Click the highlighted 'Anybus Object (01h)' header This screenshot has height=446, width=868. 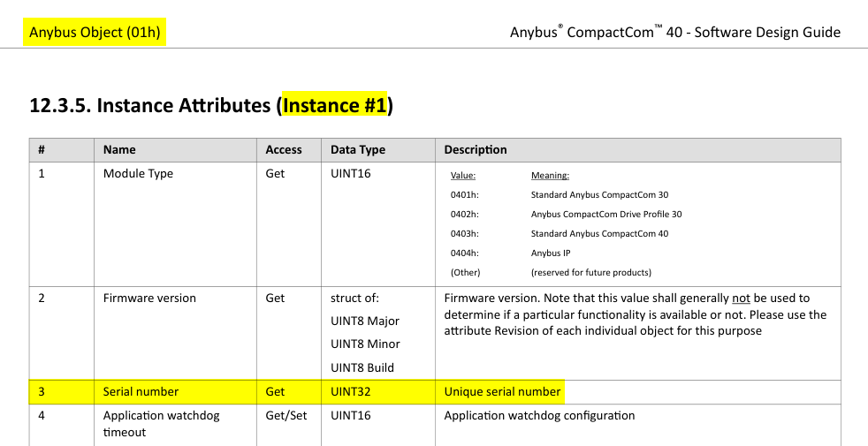95,32
